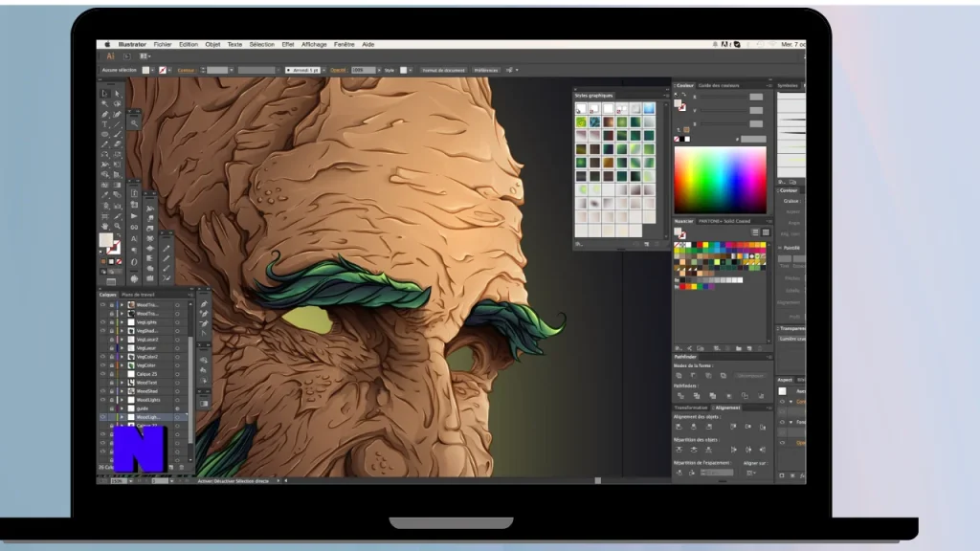Click the Préférences button
Image resolution: width=980 pixels, height=551 pixels.
(x=485, y=70)
